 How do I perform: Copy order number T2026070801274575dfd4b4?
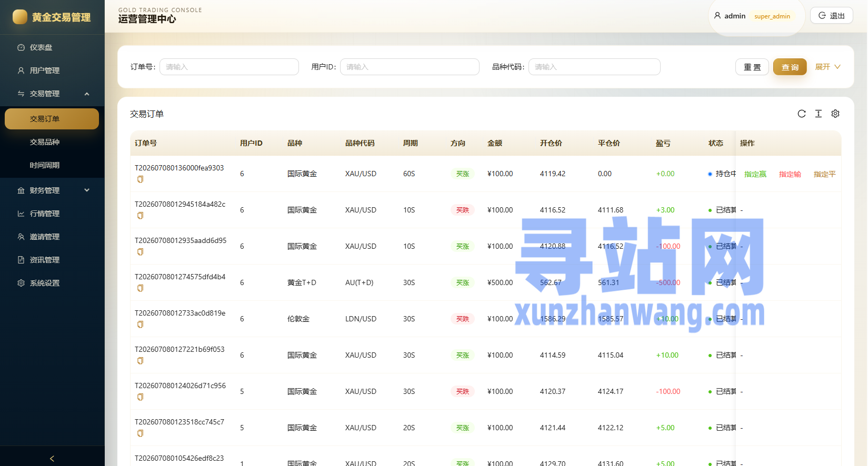pyautogui.click(x=140, y=288)
